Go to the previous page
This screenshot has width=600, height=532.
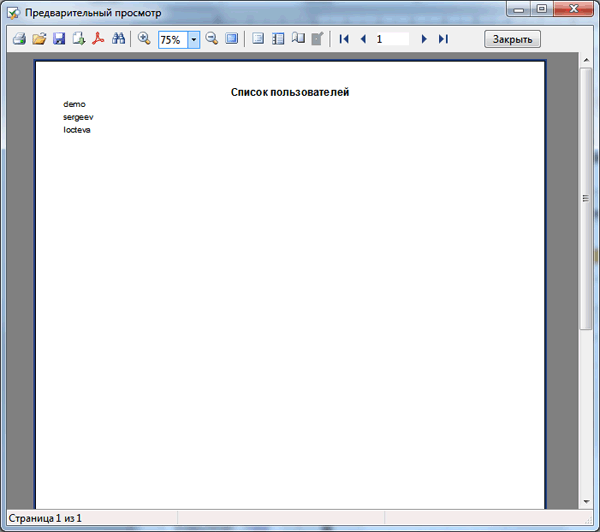[x=363, y=39]
